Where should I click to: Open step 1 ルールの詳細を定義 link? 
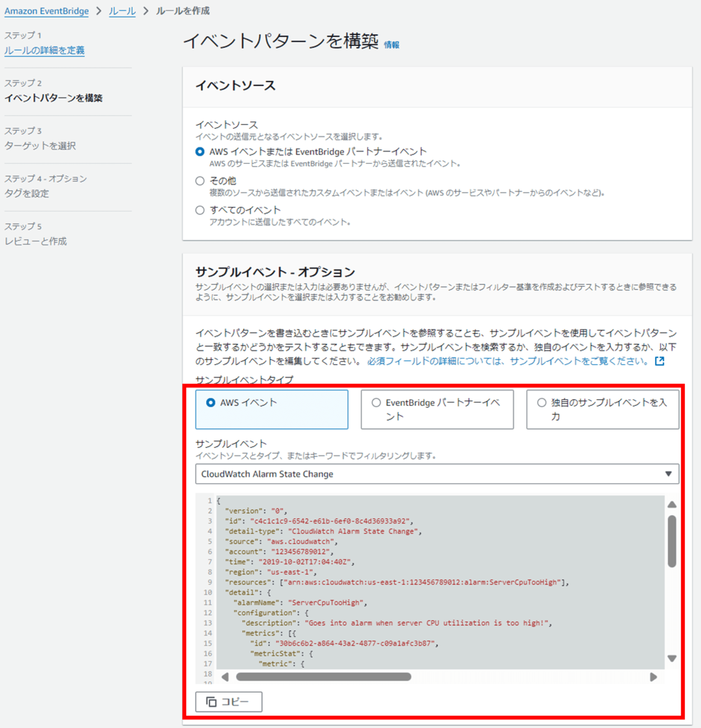coord(44,50)
